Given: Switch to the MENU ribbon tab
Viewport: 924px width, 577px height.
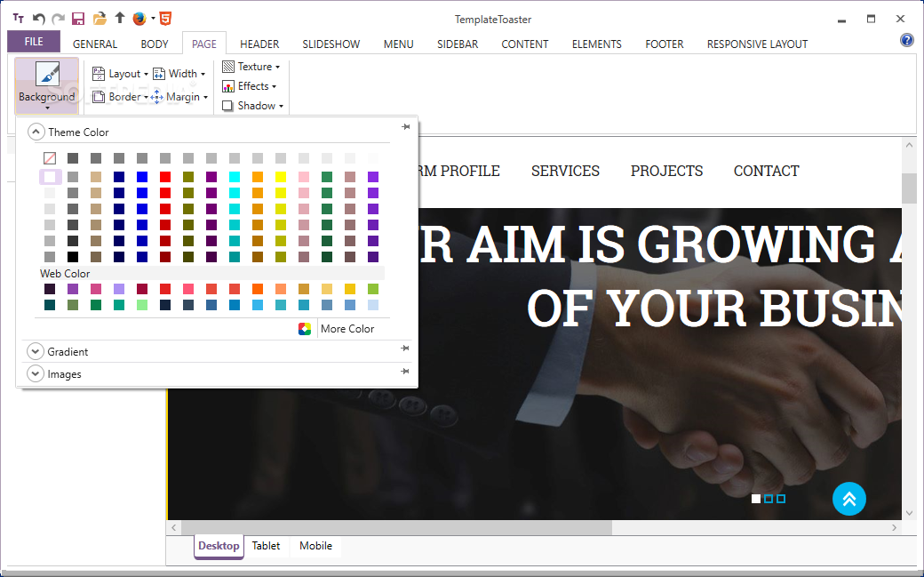Looking at the screenshot, I should [398, 44].
